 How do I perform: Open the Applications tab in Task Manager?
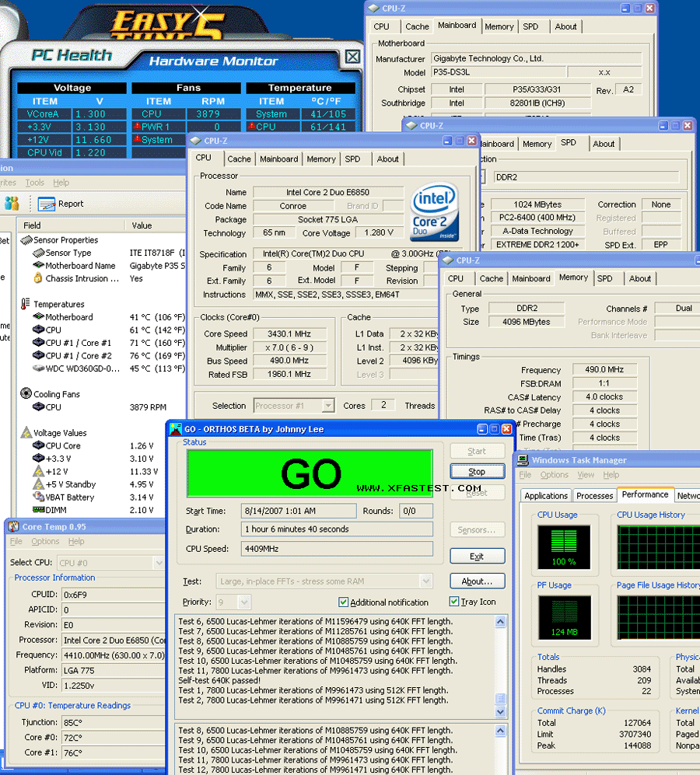[x=546, y=496]
